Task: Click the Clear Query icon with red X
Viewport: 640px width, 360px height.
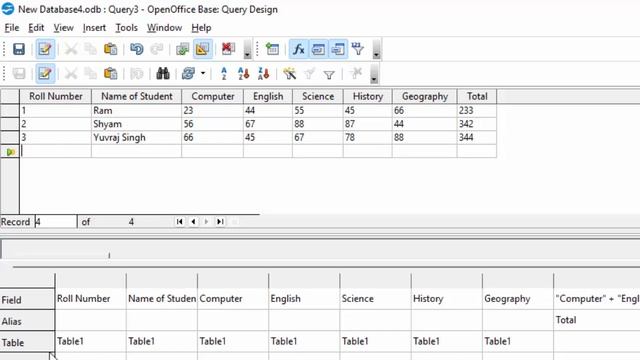Action: (228, 49)
